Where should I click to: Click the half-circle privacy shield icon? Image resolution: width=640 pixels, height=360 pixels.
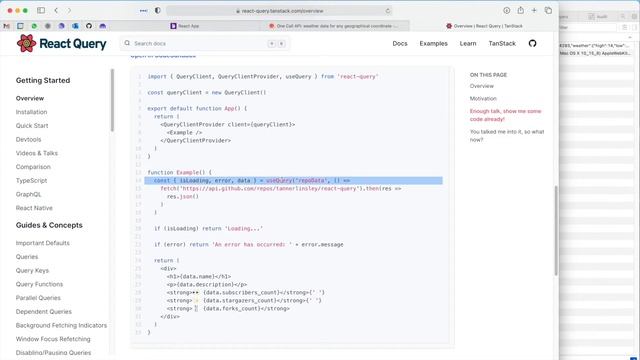(158, 11)
